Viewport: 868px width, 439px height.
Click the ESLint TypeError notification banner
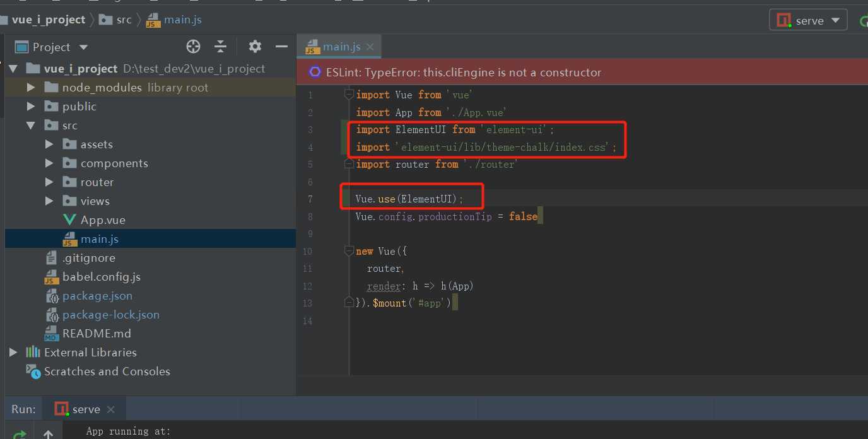tap(582, 73)
